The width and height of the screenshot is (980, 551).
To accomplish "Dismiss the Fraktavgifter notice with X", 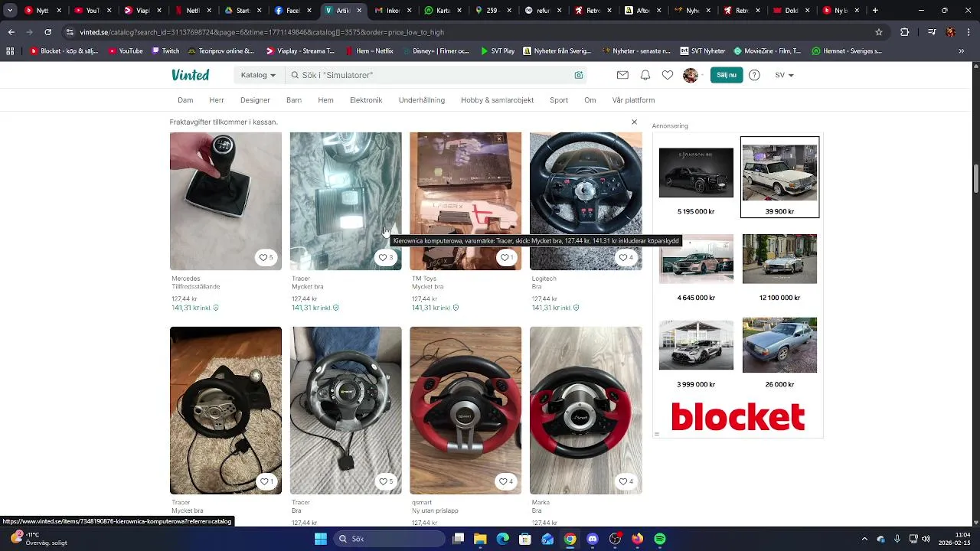I will (634, 122).
